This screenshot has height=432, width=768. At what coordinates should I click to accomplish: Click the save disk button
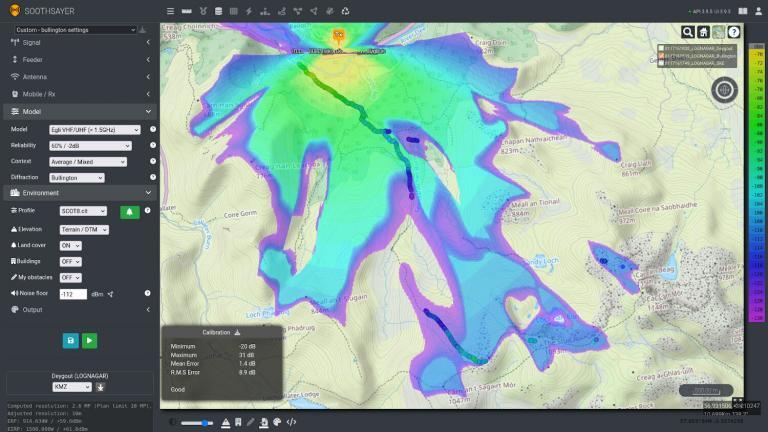tap(71, 340)
